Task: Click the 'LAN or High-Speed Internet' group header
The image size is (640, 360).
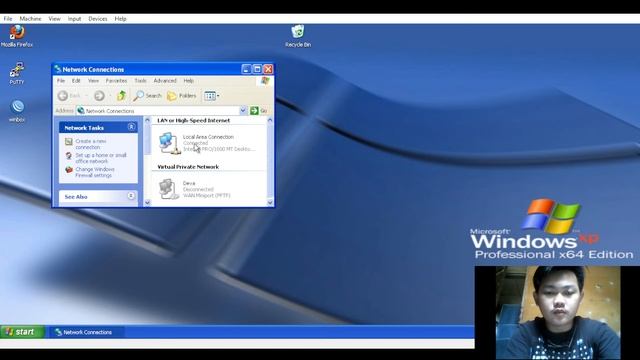Action: 193,120
